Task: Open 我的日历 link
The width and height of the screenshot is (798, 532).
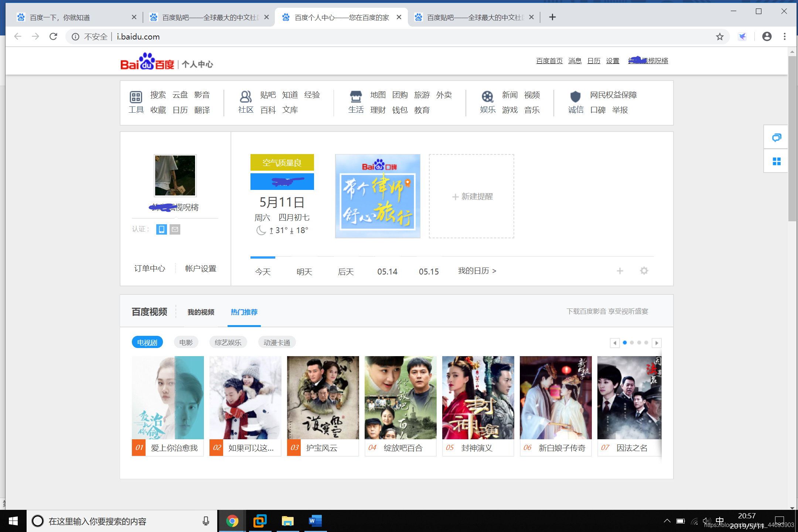Action: pos(477,271)
